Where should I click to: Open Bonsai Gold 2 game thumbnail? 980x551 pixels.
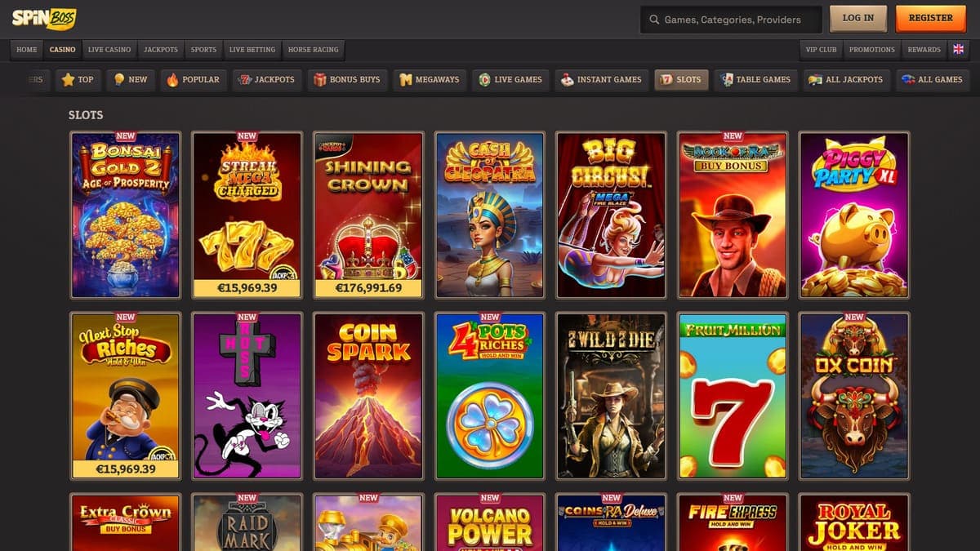pos(126,216)
